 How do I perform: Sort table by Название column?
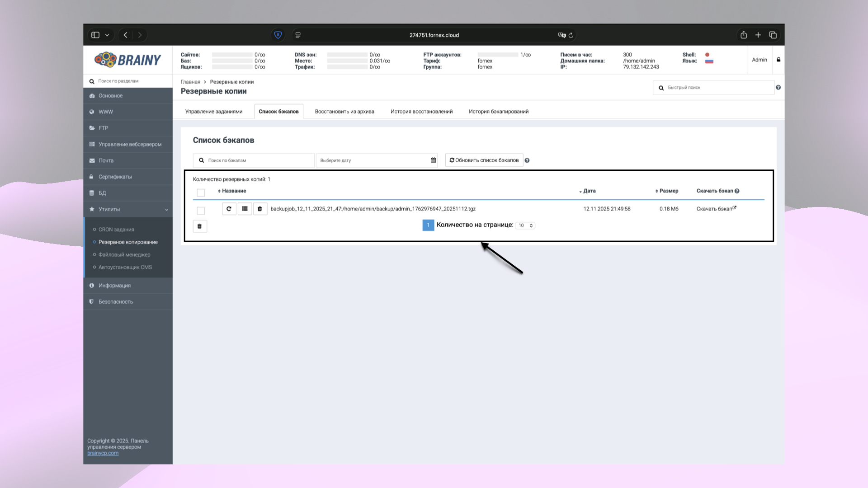coord(232,191)
